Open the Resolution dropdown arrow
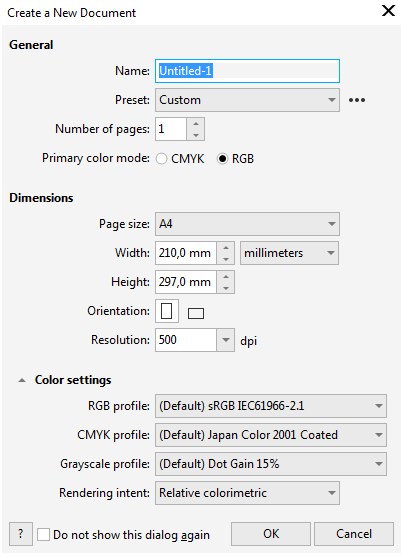Screen dimensions: 401x556 (x=225, y=340)
